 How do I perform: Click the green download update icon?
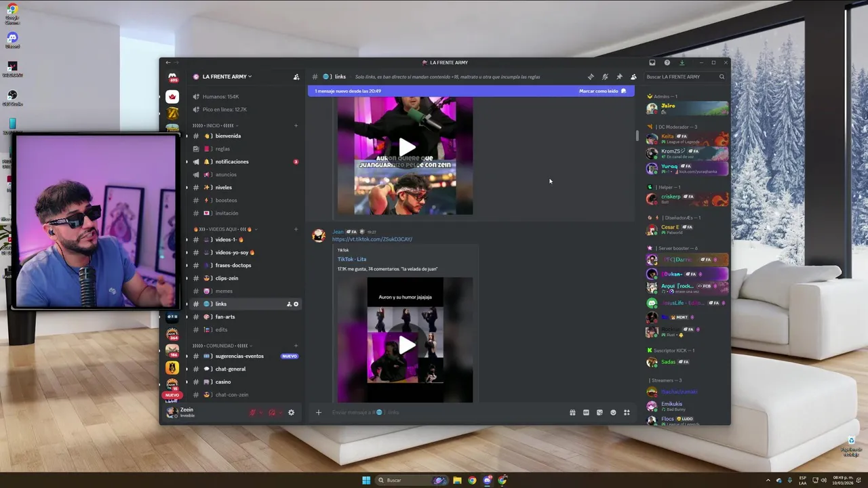[x=682, y=62]
